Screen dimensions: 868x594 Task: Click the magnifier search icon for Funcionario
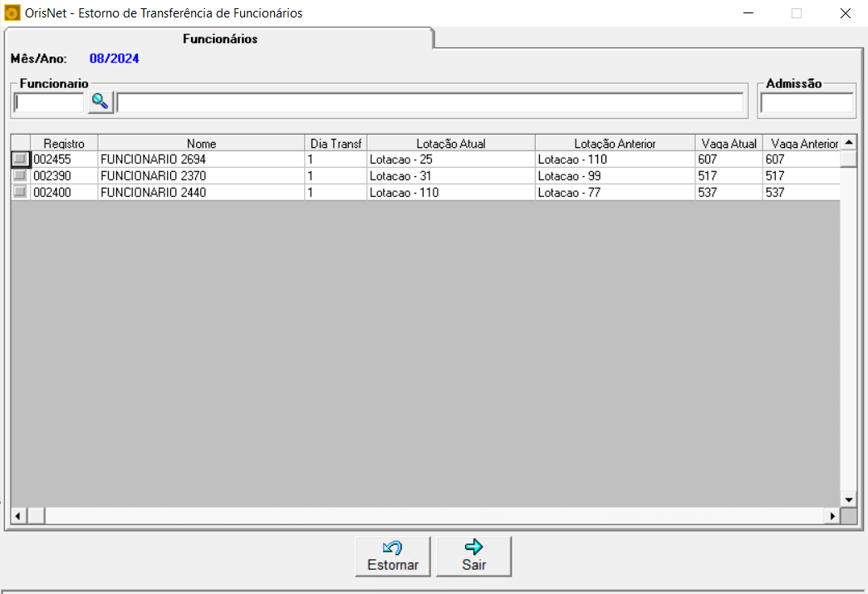[x=101, y=102]
